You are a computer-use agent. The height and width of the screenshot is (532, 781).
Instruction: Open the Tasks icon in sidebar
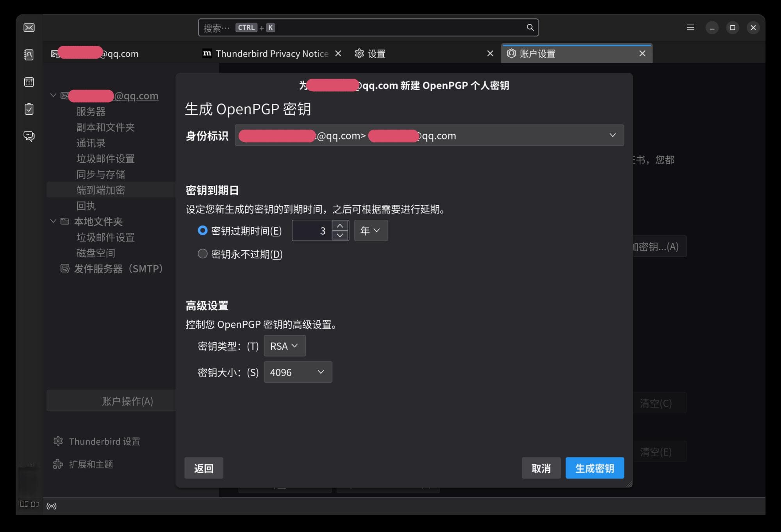click(29, 109)
